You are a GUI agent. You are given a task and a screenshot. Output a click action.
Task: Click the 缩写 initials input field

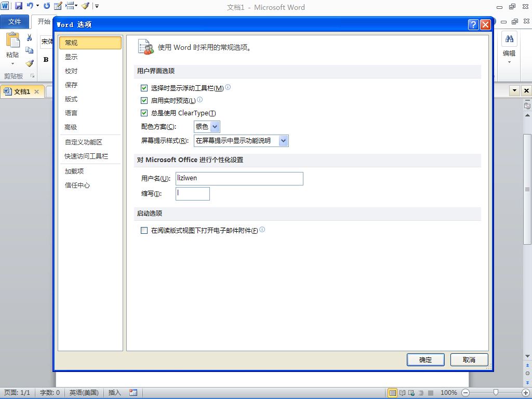(192, 193)
